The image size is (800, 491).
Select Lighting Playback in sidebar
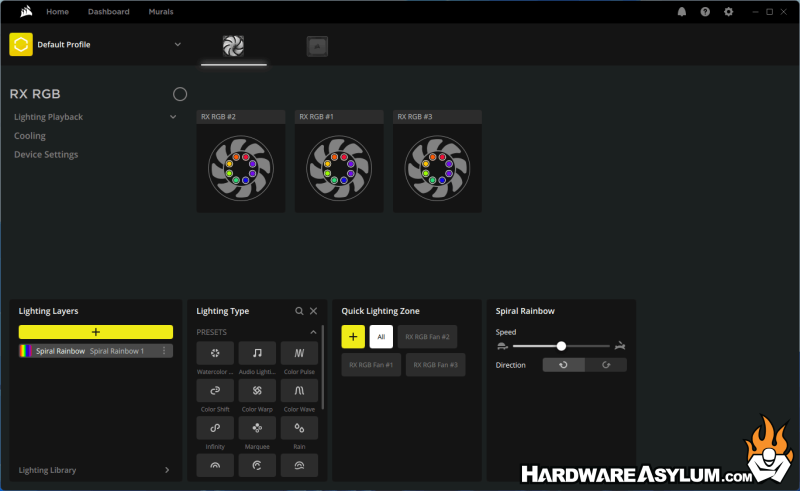(x=48, y=117)
